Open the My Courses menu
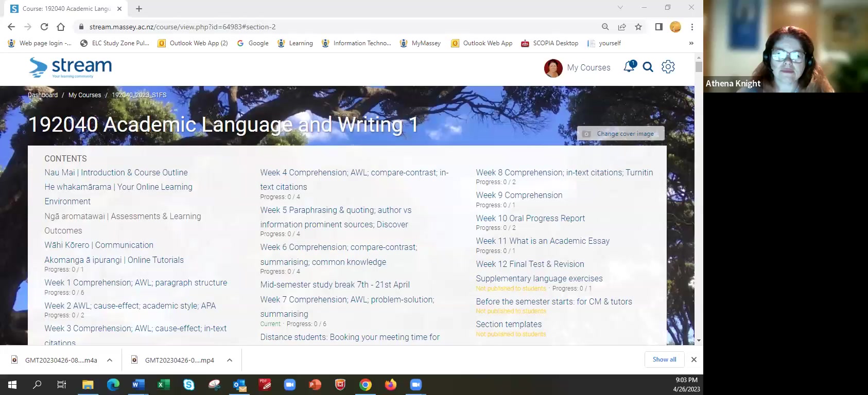 588,67
